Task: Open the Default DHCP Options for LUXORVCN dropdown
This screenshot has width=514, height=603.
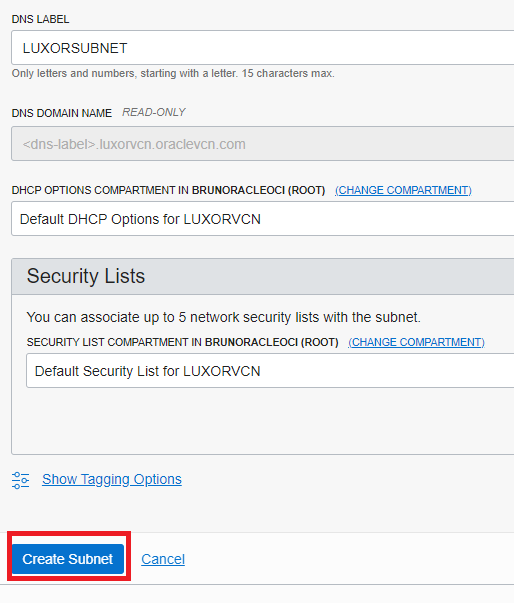Action: point(263,219)
